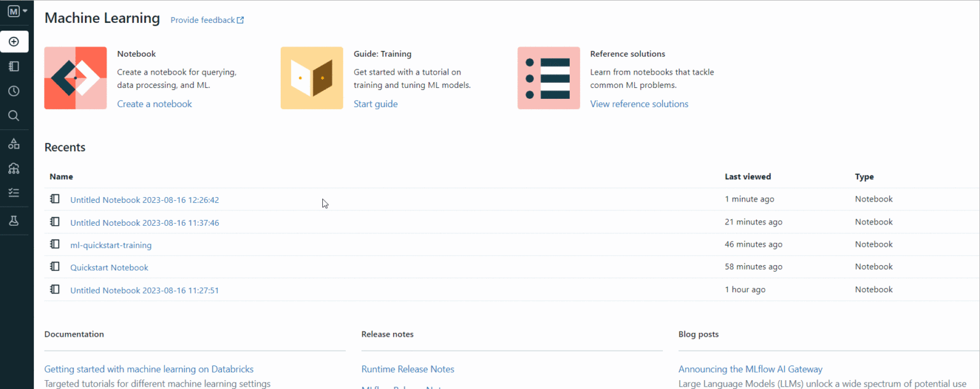Click the Guide: Training book thumbnail
This screenshot has width=980, height=389.
pos(311,78)
